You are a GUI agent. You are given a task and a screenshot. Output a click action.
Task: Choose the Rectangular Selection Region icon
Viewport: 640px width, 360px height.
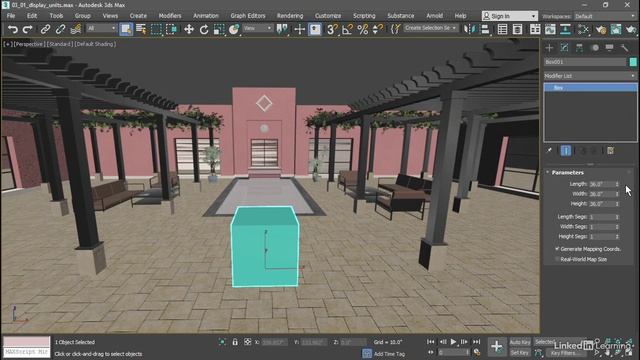click(156, 29)
